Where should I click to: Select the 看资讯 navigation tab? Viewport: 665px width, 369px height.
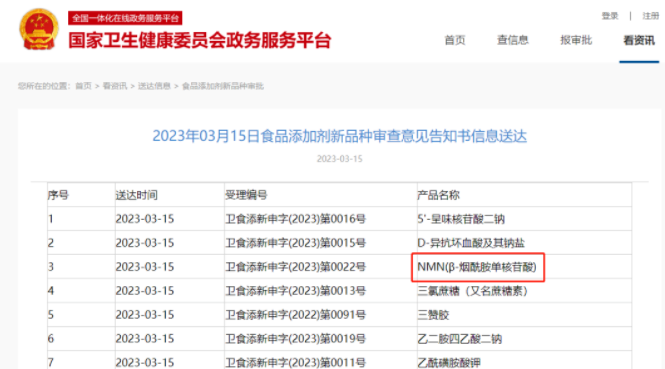639,40
